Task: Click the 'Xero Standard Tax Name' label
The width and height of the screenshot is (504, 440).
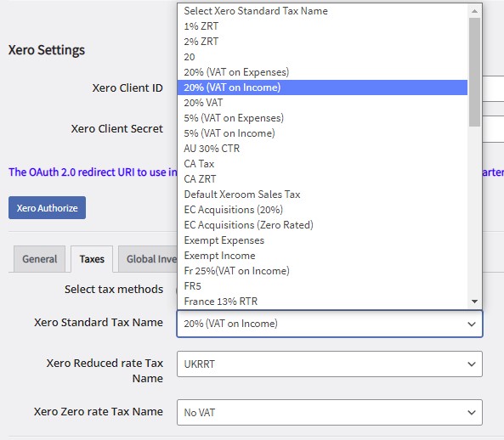Action: pyautogui.click(x=99, y=323)
